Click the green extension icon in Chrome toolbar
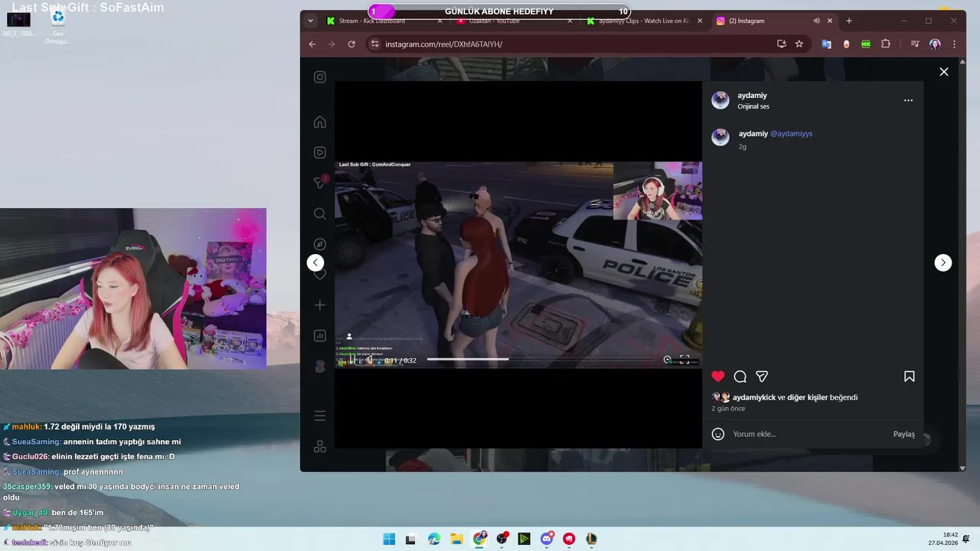 pos(866,44)
